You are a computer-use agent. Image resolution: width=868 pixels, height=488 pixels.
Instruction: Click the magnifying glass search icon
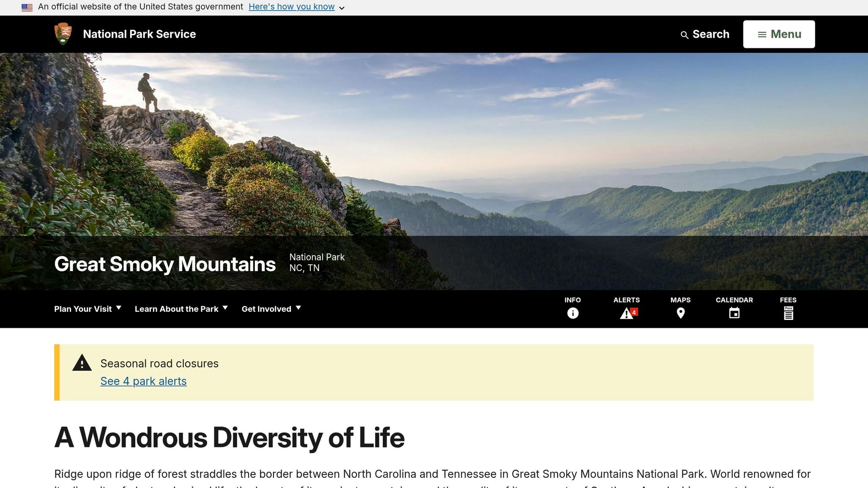(x=684, y=35)
